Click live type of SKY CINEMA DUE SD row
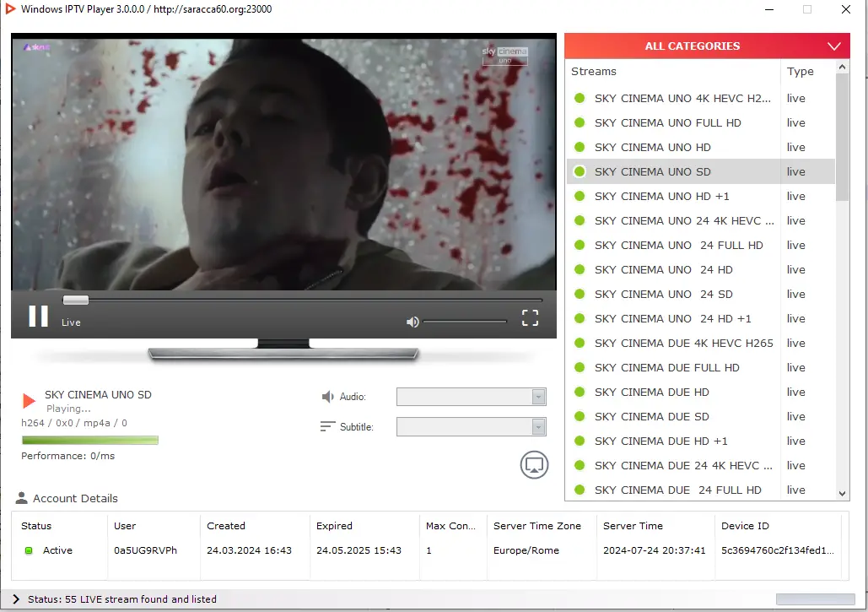 coord(796,416)
